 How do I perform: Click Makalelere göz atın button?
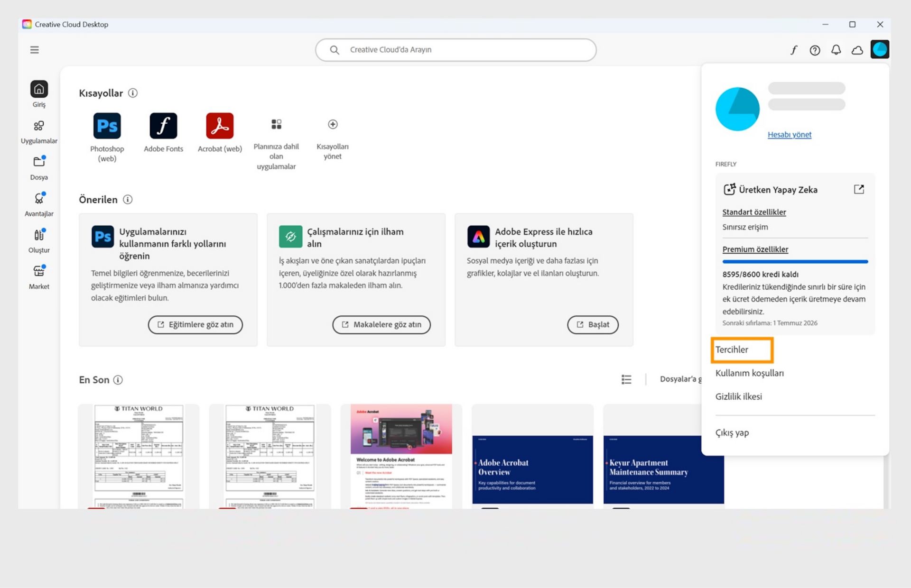(381, 325)
